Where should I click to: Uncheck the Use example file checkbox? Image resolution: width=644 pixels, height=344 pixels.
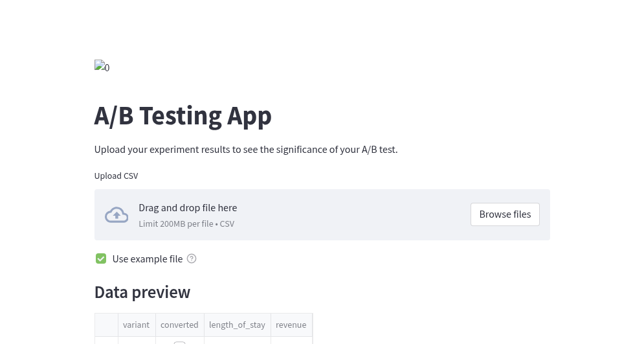(x=101, y=258)
